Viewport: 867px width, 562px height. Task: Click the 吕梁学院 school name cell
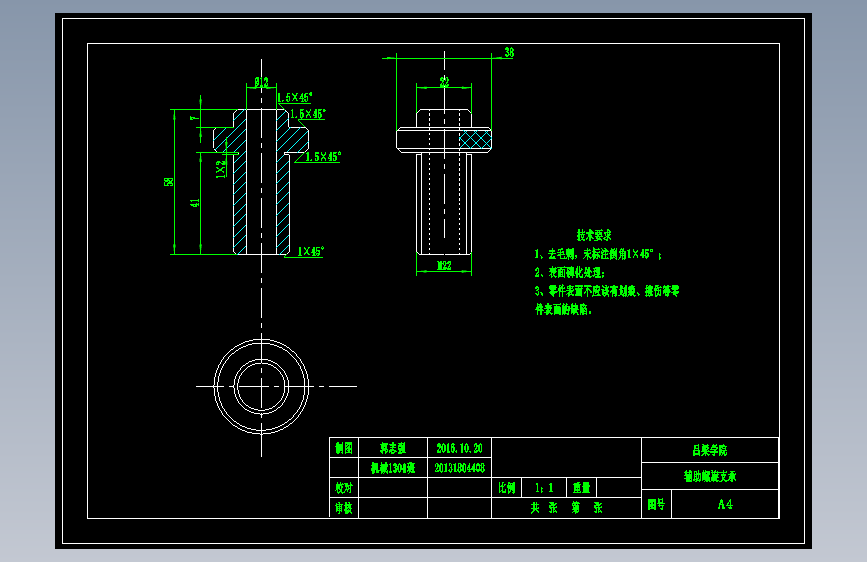710,450
